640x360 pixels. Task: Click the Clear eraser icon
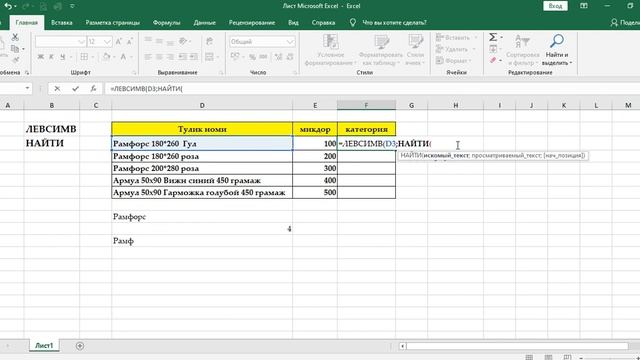tap(493, 60)
